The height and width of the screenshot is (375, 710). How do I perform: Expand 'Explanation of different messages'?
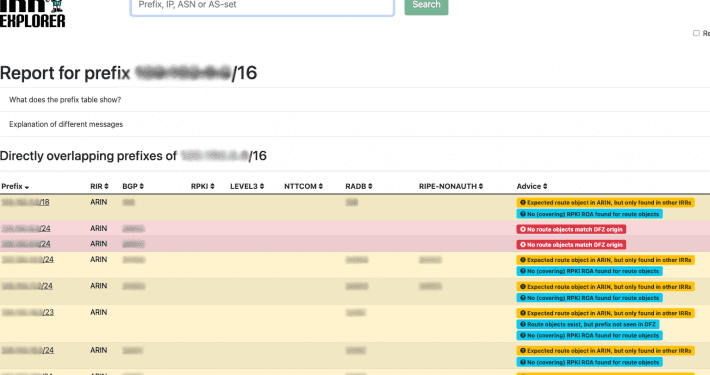tap(66, 124)
